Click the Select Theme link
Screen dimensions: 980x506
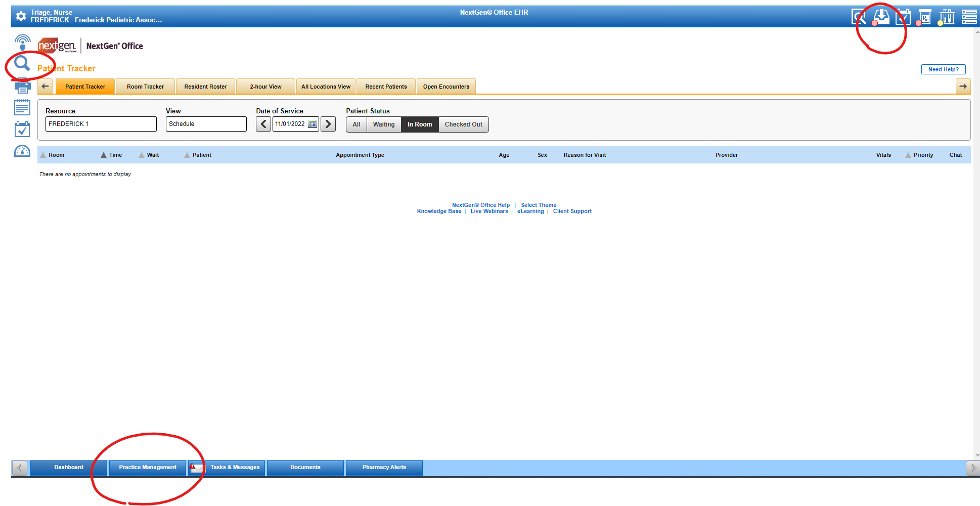(x=539, y=205)
